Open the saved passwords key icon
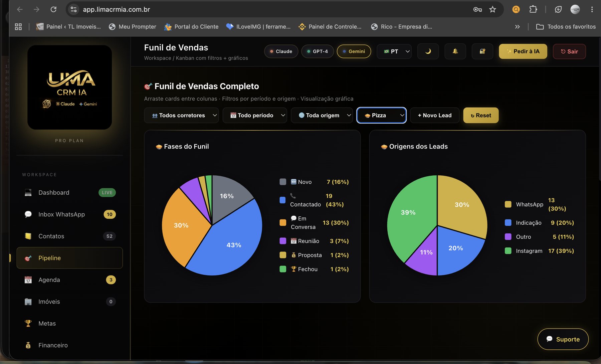The height and width of the screenshot is (364, 601). click(x=477, y=9)
